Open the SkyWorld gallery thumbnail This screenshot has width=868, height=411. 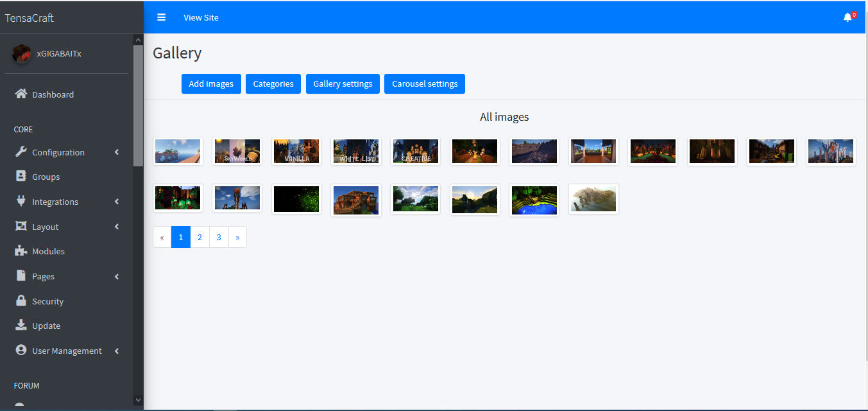237,151
